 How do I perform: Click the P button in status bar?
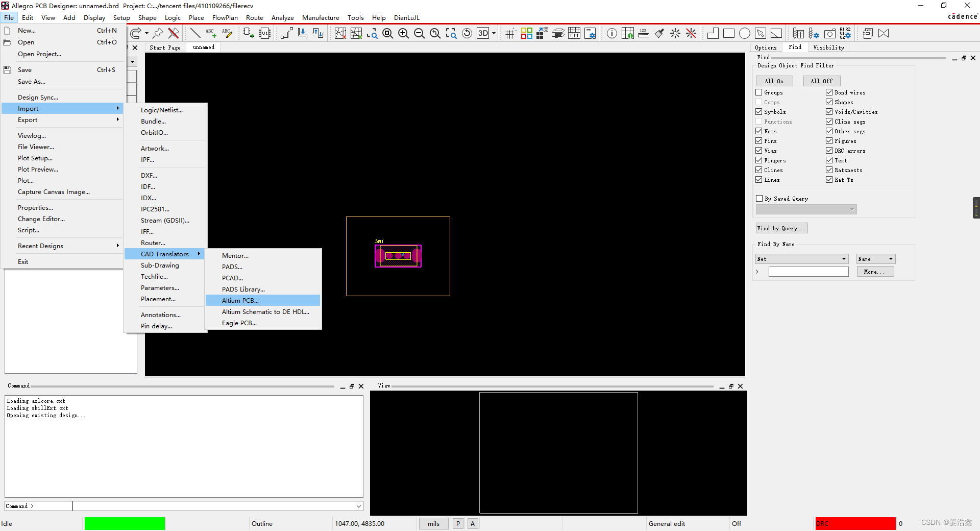pyautogui.click(x=458, y=523)
